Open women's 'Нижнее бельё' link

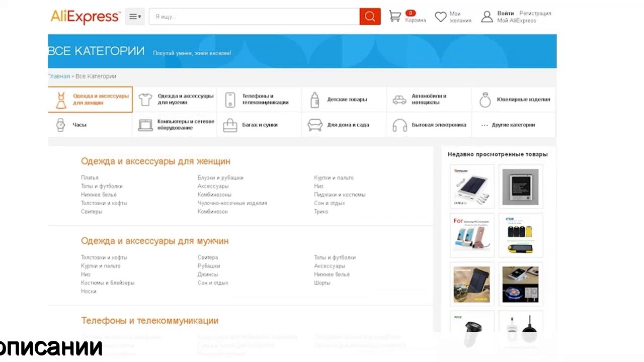(x=99, y=195)
